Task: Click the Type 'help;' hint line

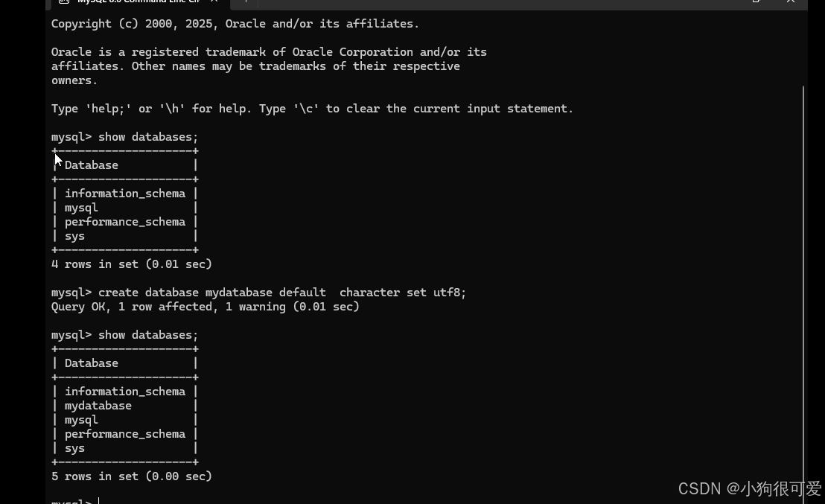Action: pos(312,109)
